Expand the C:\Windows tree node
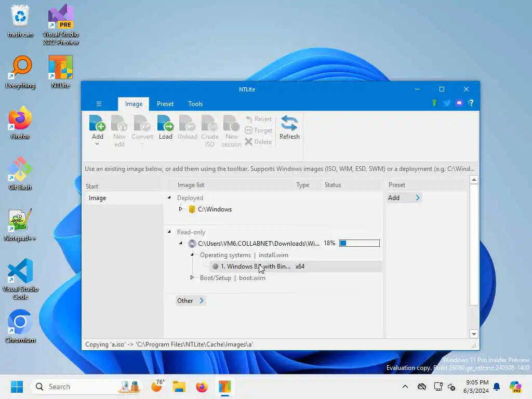 180,209
